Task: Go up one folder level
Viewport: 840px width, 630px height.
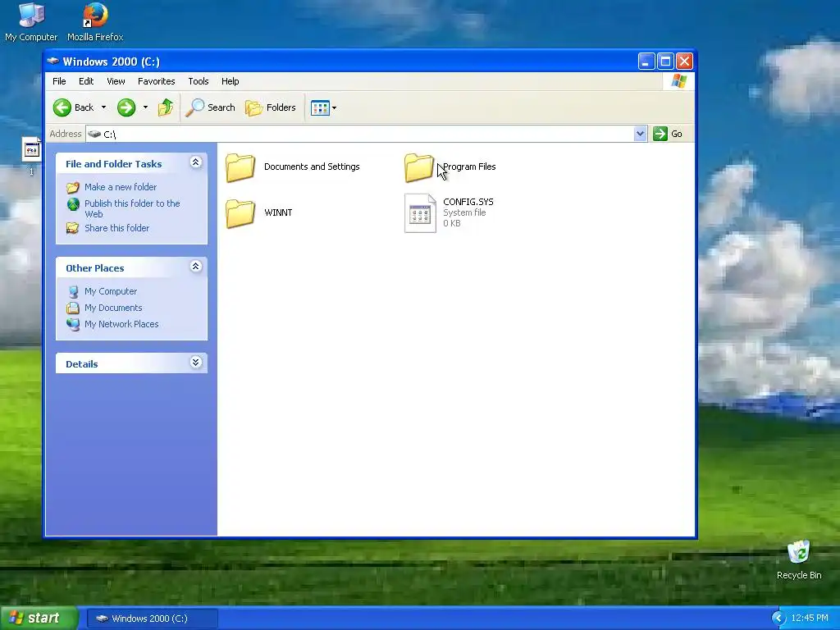Action: pos(166,107)
